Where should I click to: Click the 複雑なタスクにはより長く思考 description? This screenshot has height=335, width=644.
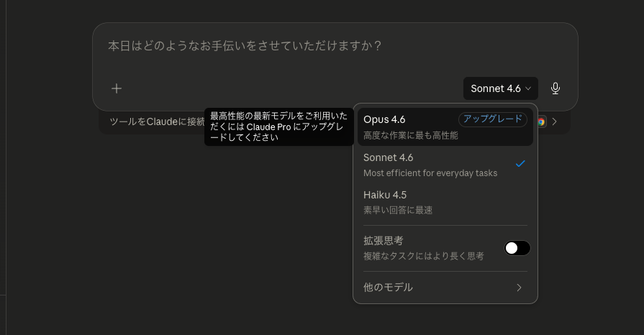click(424, 256)
